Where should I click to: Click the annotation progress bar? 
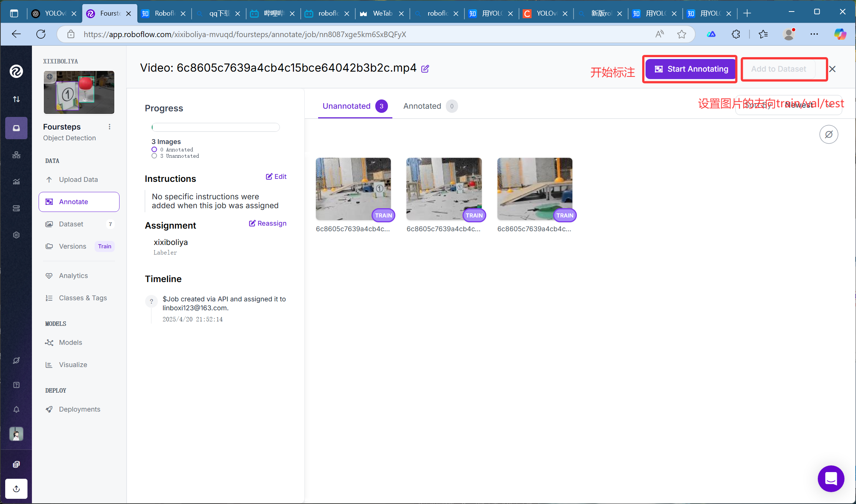pos(216,127)
